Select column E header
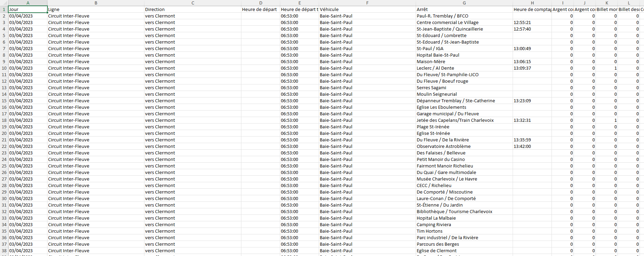Image resolution: width=644 pixels, height=256 pixels. point(299,3)
